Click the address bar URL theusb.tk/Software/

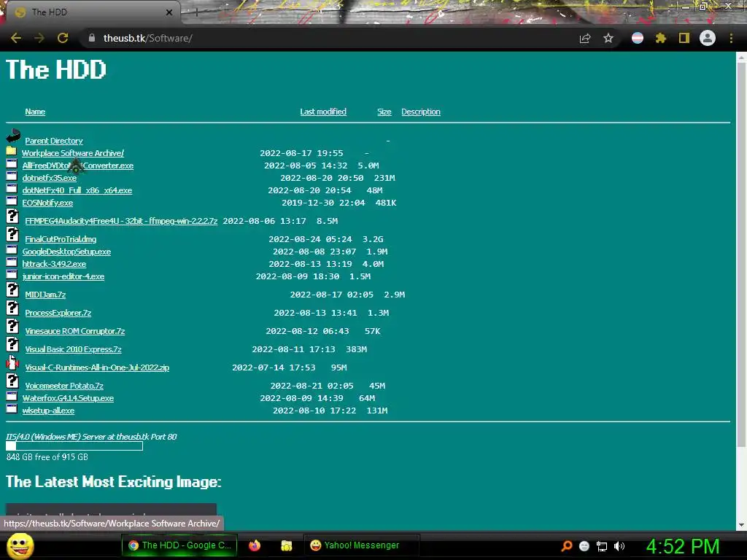click(147, 38)
